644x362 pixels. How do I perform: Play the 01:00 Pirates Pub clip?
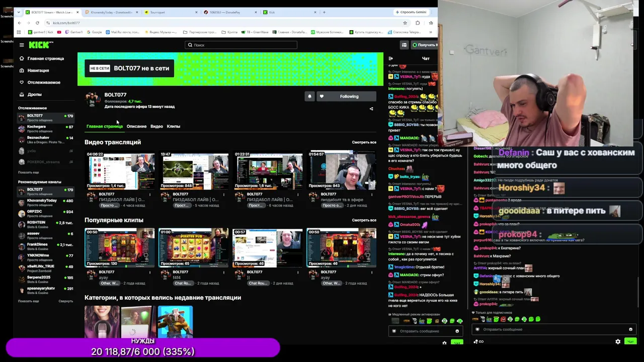pyautogui.click(x=194, y=248)
